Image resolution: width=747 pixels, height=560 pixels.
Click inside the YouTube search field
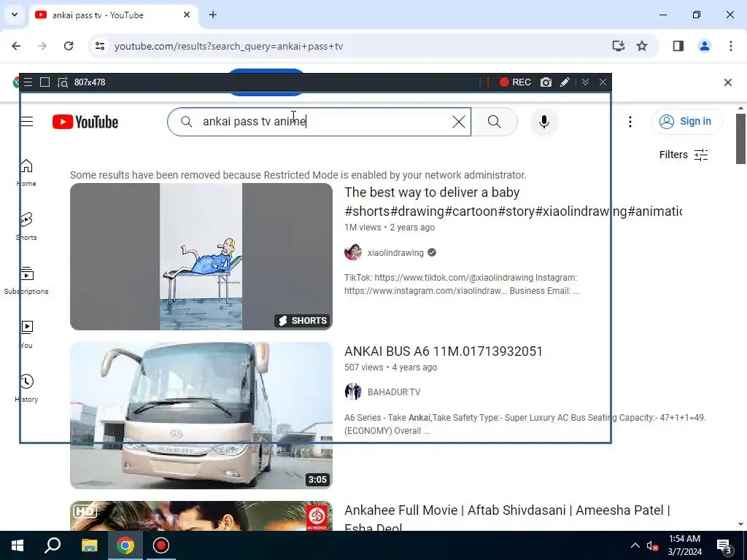tap(320, 122)
